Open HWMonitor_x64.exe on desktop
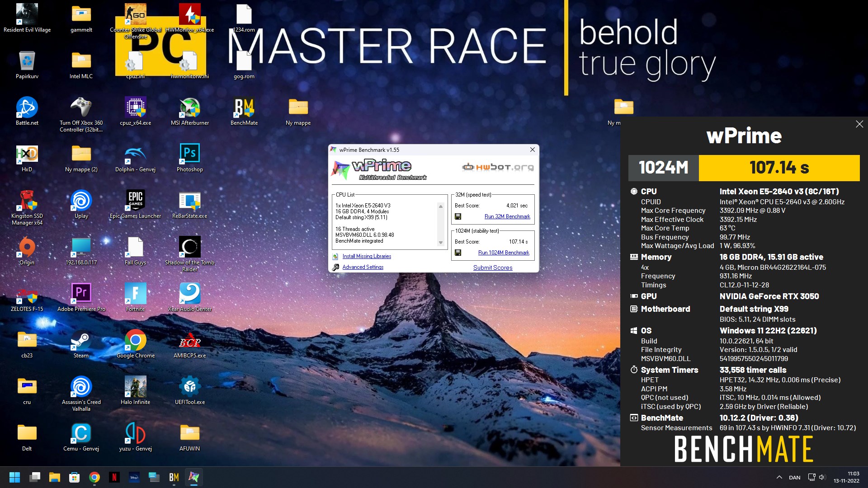Image resolution: width=868 pixels, height=488 pixels. pyautogui.click(x=190, y=18)
